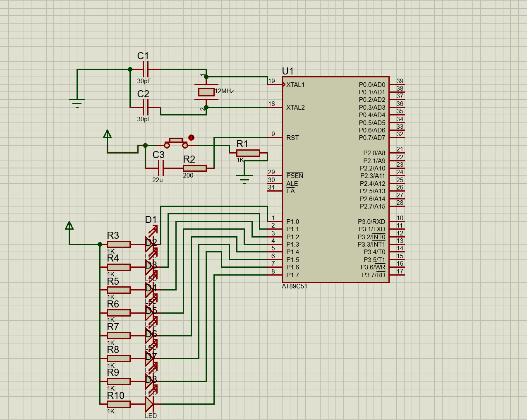The height and width of the screenshot is (420, 527).
Task: Click the P3.1/TXD pin label
Action: 371,229
